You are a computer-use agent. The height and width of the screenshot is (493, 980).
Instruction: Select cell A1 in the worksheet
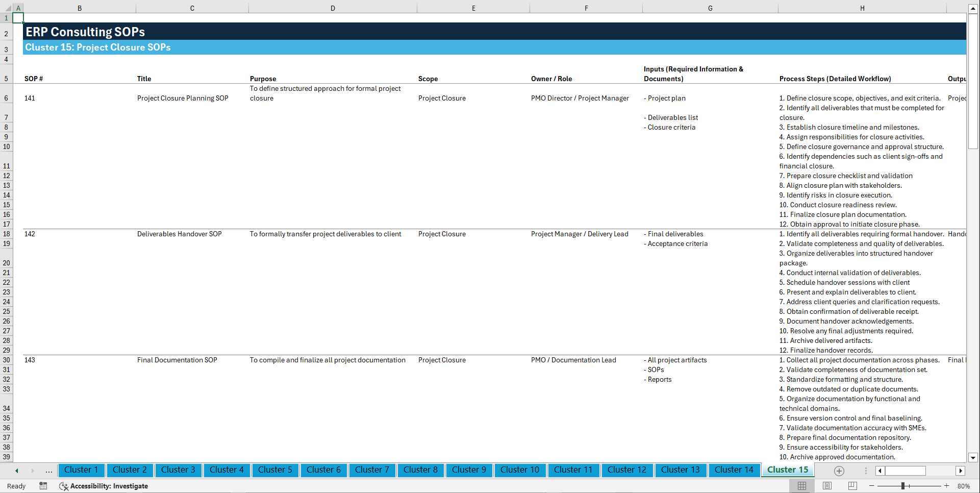click(x=18, y=17)
